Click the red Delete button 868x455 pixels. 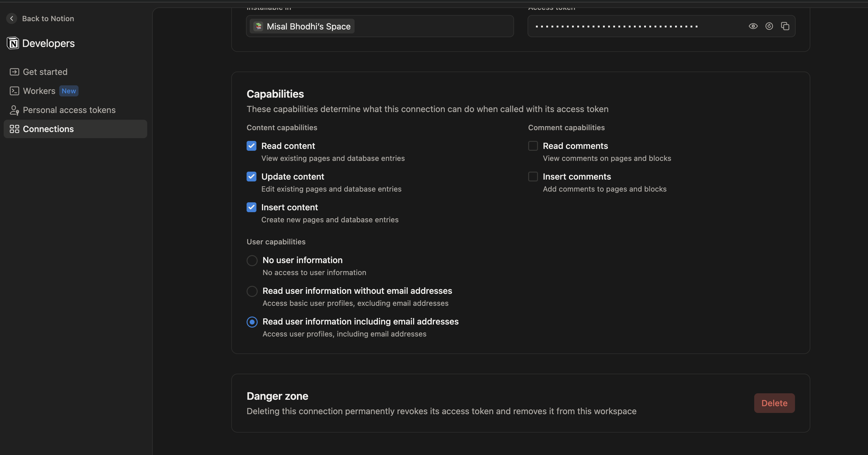[x=774, y=403]
